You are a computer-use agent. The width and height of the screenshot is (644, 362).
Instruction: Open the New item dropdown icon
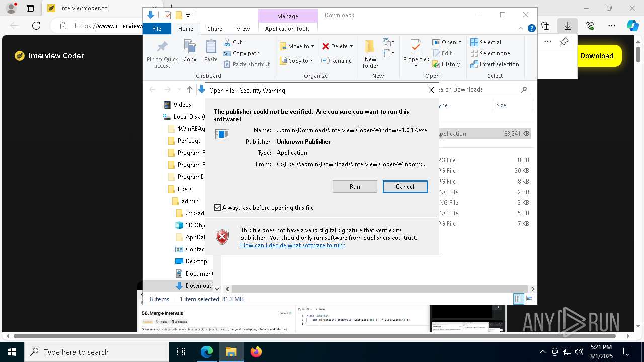tap(388, 42)
